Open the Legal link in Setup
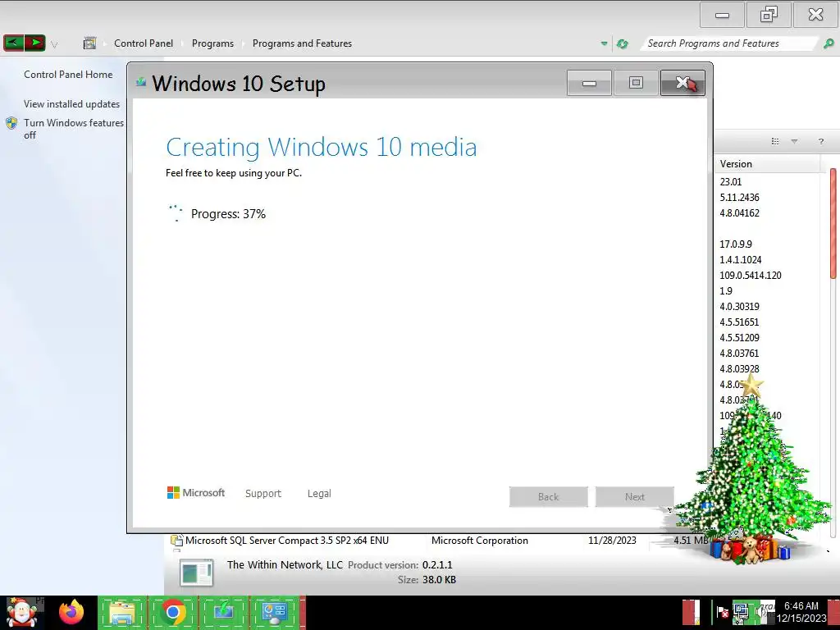 click(319, 493)
